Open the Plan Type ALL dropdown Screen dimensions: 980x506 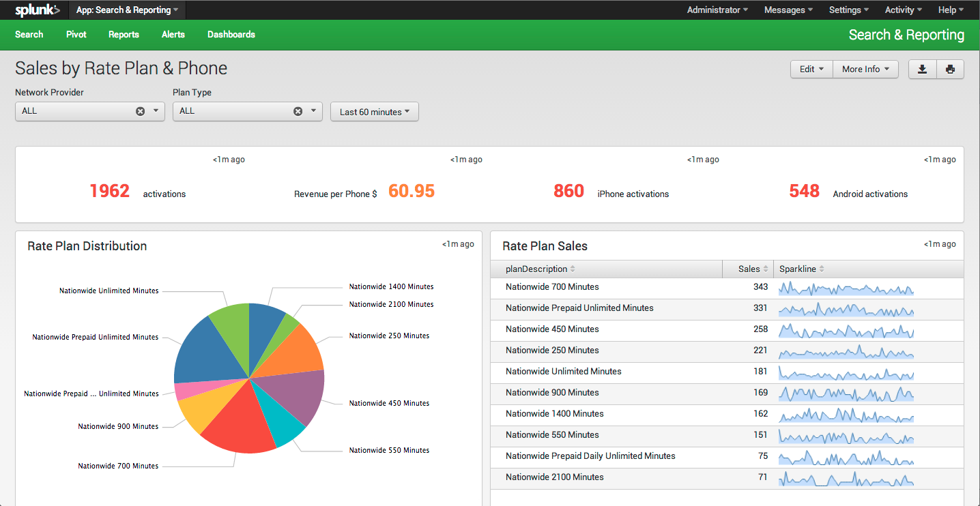click(x=313, y=110)
